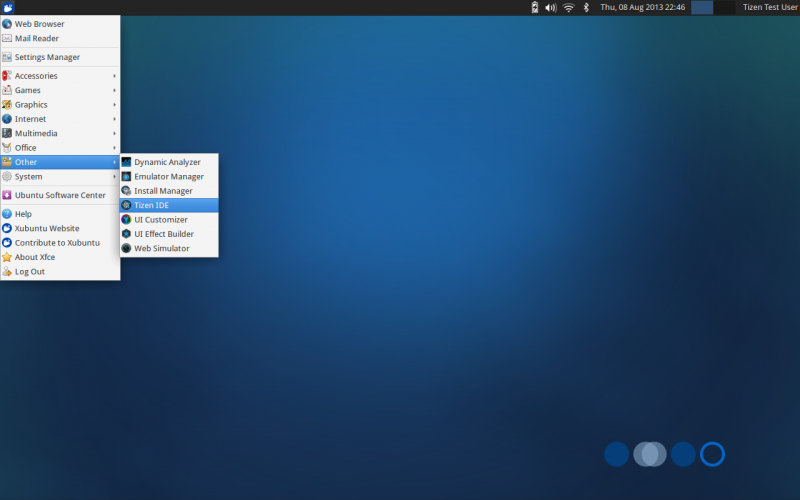Click the UI Effect Builder icon
This screenshot has width=800, height=500.
click(126, 234)
